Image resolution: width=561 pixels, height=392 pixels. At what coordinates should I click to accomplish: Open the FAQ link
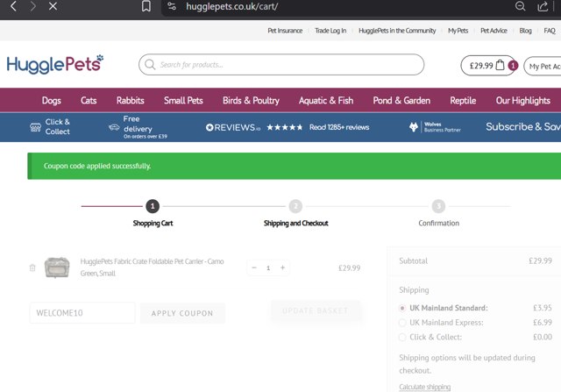(x=550, y=31)
